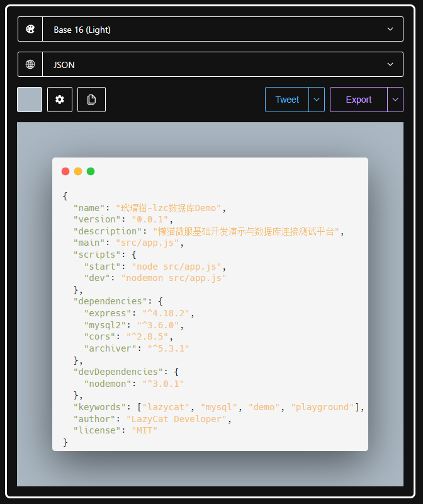Click the "^3.0.1" nodemon version
Viewport: 423px width, 504px height.
(x=163, y=384)
